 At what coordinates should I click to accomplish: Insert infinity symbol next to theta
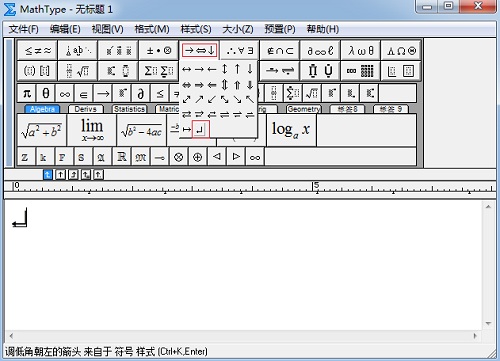pos(65,93)
